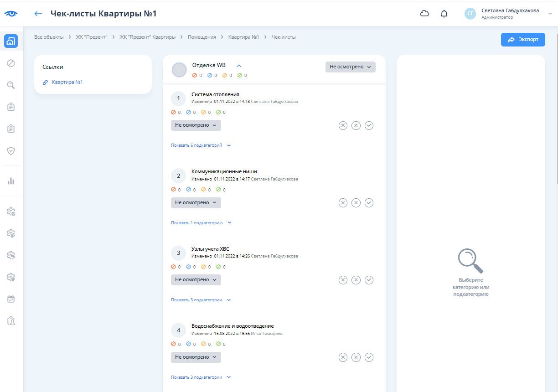Open status dropdown for Водоснабжение и водоотведение
The height and width of the screenshot is (392, 558).
[x=196, y=357]
